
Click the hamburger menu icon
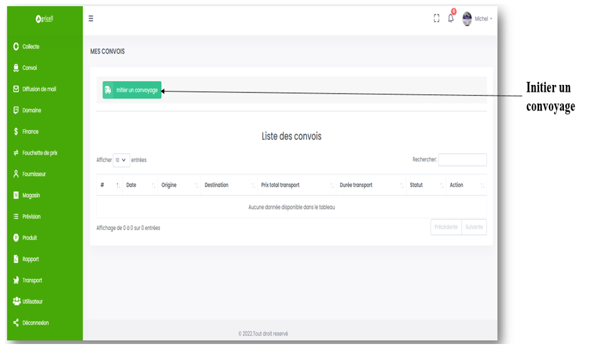tap(91, 19)
